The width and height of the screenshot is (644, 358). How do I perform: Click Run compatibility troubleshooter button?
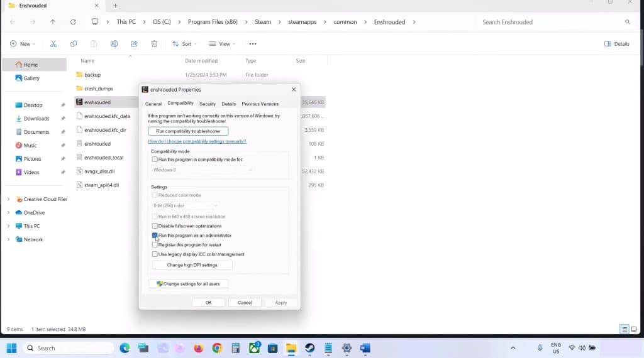tap(188, 131)
